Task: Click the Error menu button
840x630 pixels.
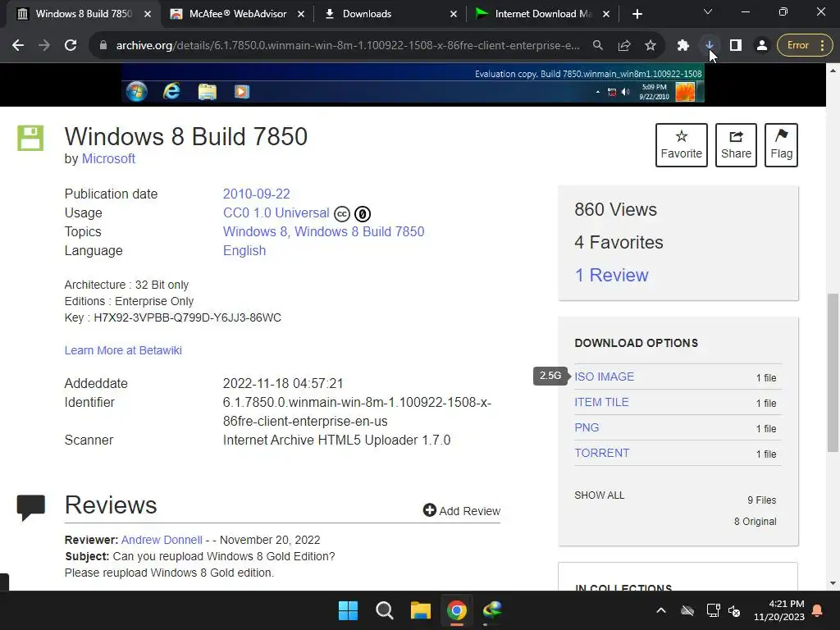Action: tap(806, 46)
